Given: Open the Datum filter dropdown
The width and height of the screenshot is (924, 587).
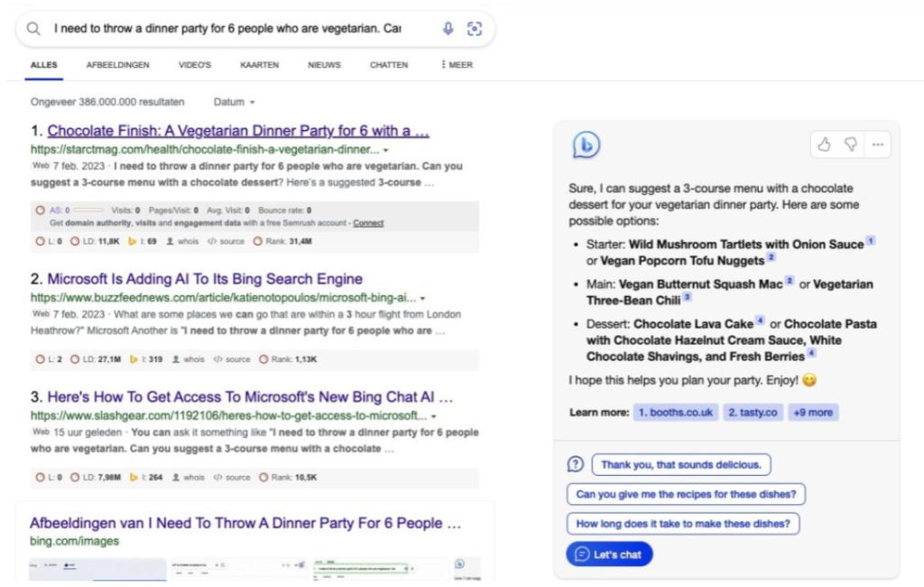Looking at the screenshot, I should [234, 102].
